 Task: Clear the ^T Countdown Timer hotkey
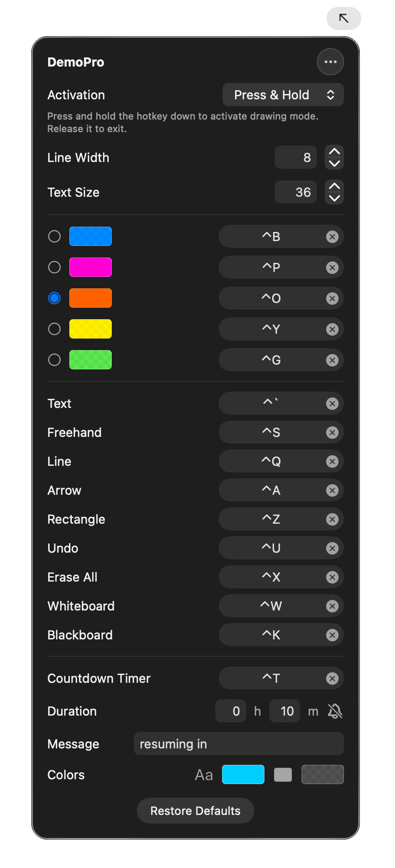point(332,678)
